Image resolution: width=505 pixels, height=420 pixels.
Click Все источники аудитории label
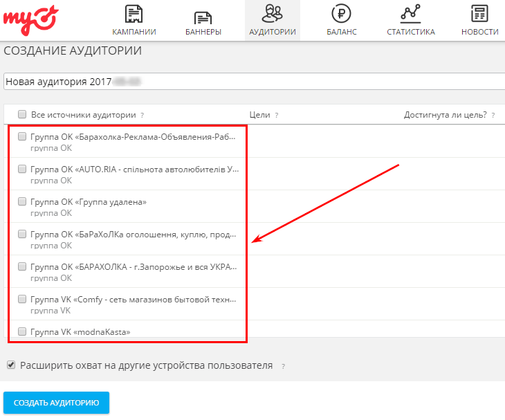tap(84, 115)
